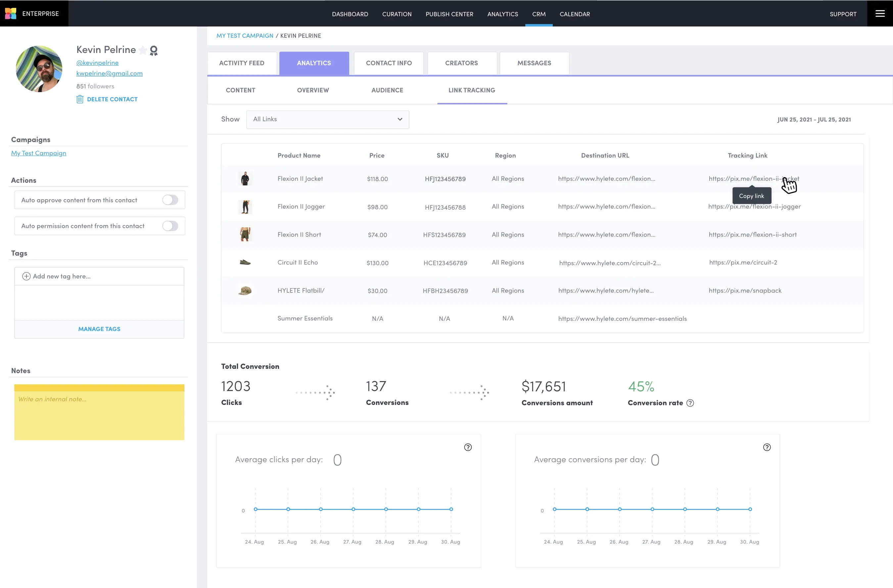Switch to the Contact Info tab
Viewport: 893px width, 588px height.
tap(389, 63)
